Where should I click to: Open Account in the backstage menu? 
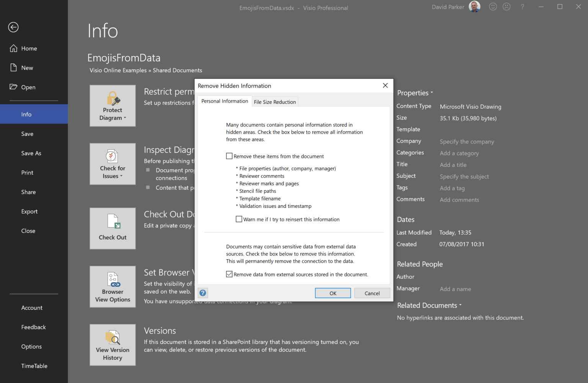(34, 308)
